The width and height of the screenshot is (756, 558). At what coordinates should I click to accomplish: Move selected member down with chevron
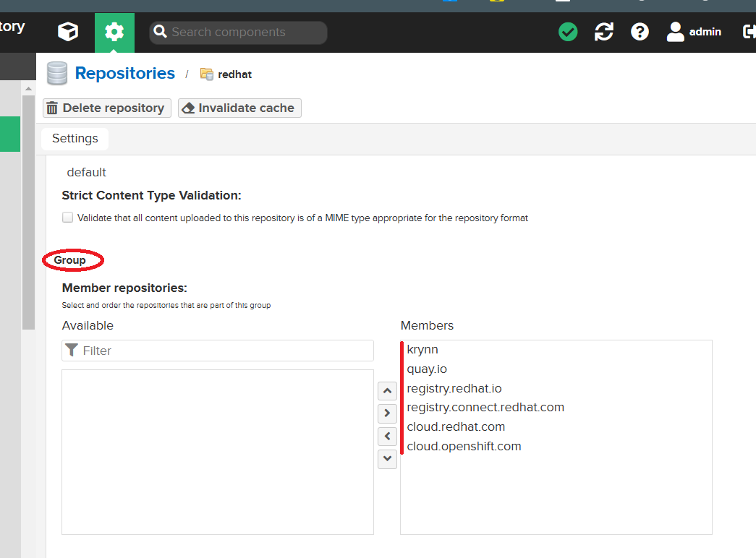[388, 458]
